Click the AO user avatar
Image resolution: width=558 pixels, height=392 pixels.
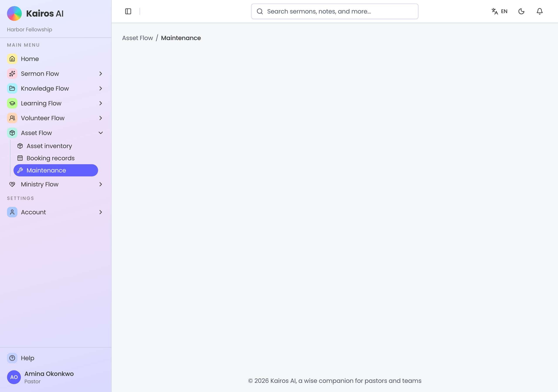pyautogui.click(x=14, y=377)
